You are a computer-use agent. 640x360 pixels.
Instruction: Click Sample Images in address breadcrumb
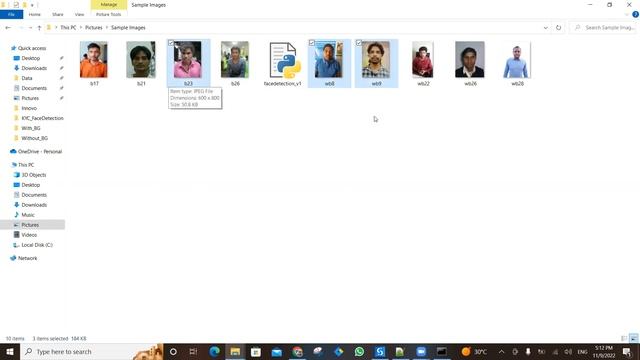[128, 28]
